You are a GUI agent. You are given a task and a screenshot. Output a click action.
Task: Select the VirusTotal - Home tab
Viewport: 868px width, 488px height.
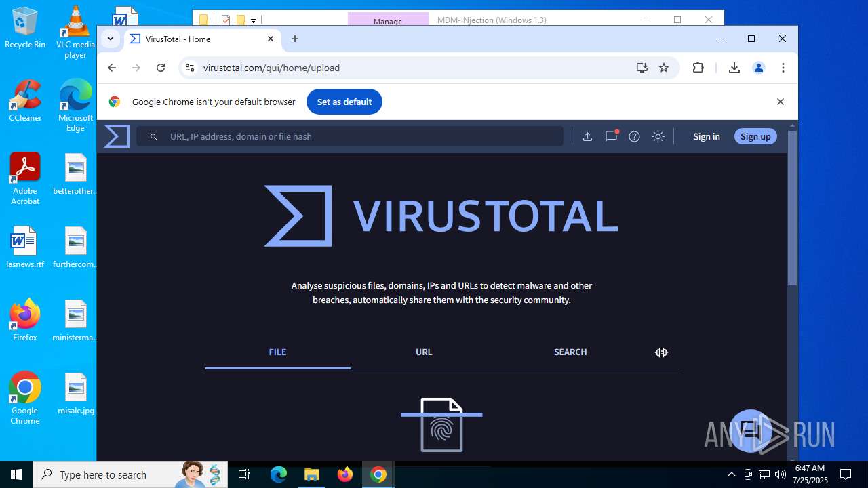[202, 39]
